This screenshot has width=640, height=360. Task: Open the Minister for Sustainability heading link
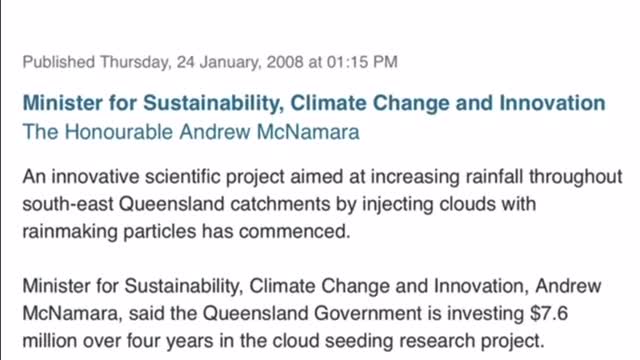click(x=314, y=103)
